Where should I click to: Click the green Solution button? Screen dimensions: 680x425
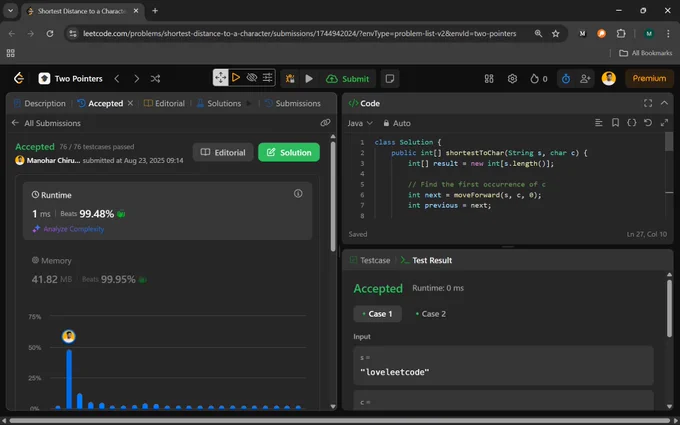click(289, 152)
